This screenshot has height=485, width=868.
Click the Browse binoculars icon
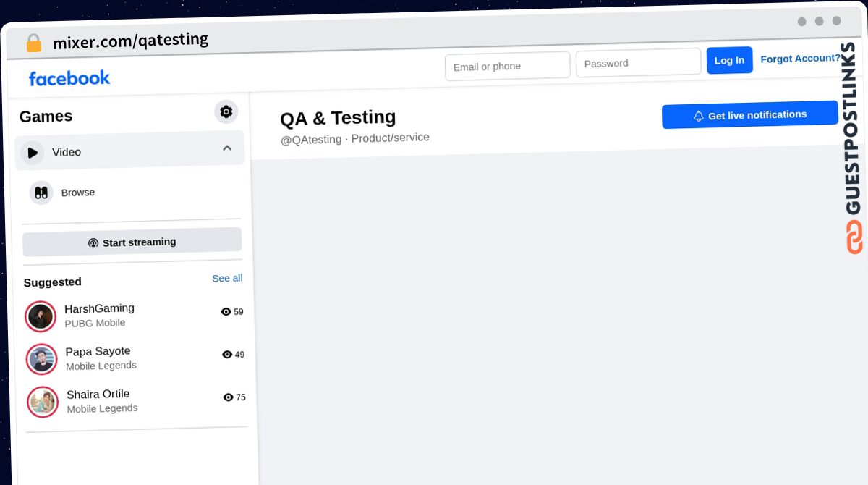tap(41, 193)
